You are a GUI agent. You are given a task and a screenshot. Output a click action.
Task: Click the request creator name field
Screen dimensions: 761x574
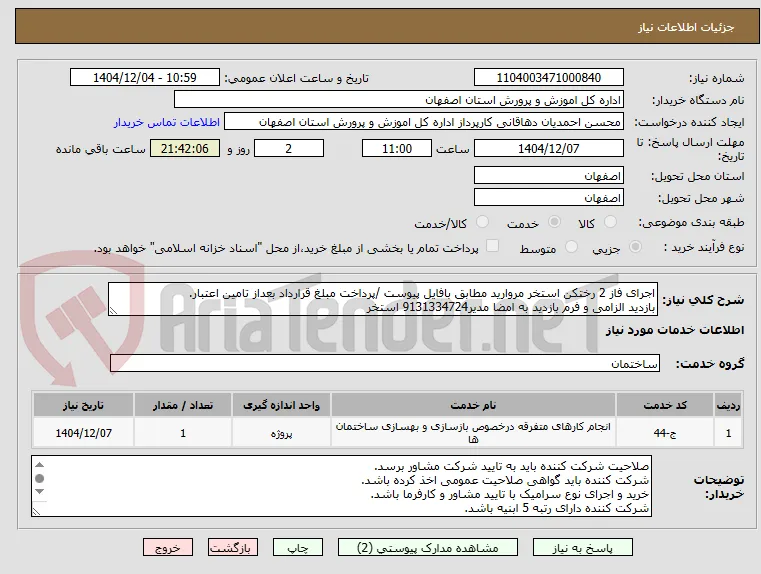[423, 122]
